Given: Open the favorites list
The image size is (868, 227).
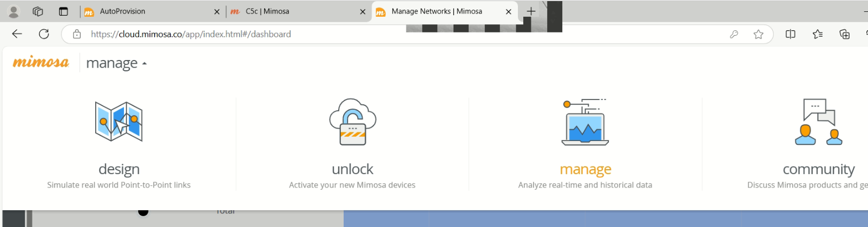Looking at the screenshot, I should tap(818, 34).
